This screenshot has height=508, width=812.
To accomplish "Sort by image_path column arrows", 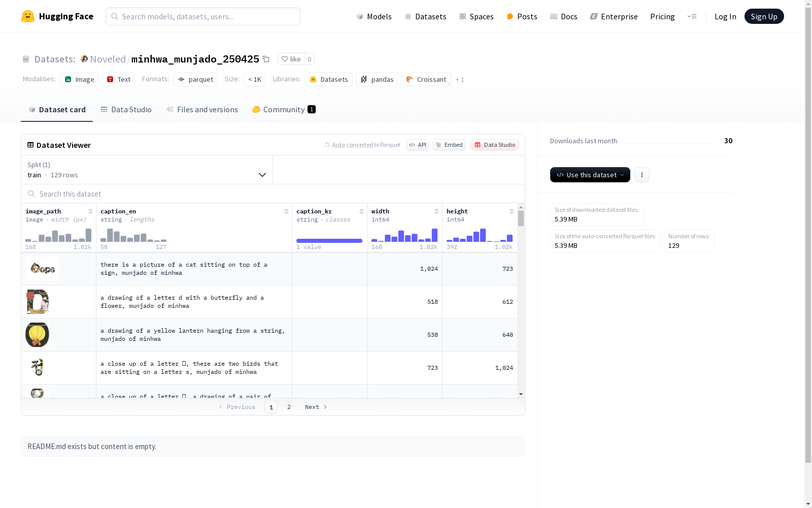I will (x=90, y=211).
